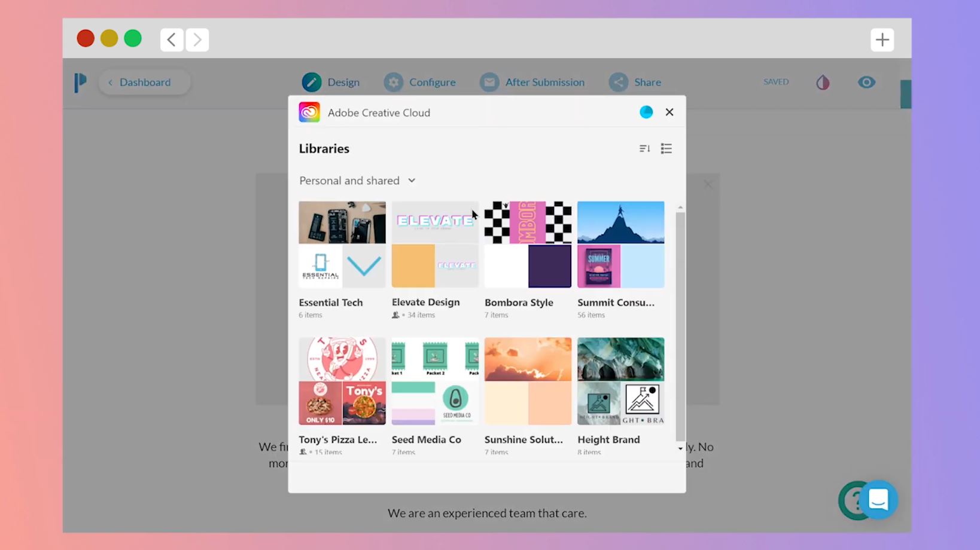Viewport: 980px width, 550px height.
Task: Open the Essential Tech library
Action: pos(342,245)
